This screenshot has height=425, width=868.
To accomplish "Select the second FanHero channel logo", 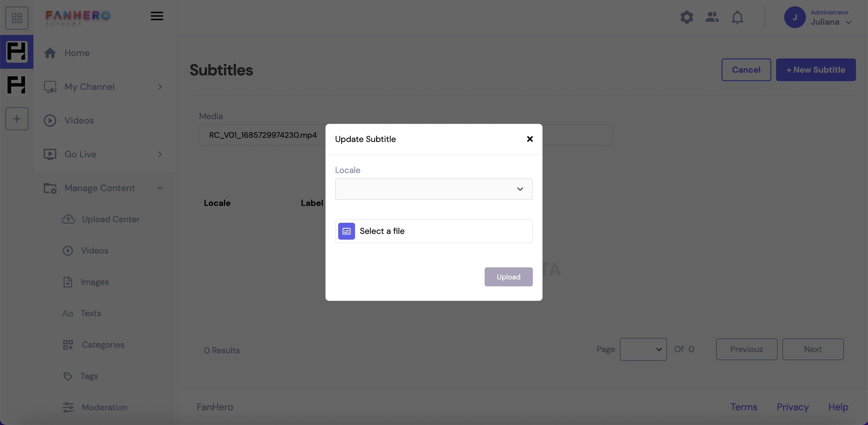I will click(17, 85).
